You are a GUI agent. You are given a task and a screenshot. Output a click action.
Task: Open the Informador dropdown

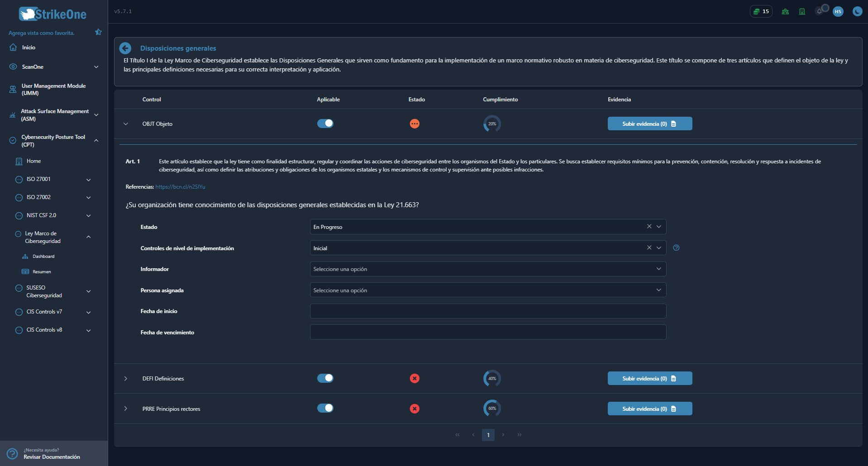coord(488,269)
